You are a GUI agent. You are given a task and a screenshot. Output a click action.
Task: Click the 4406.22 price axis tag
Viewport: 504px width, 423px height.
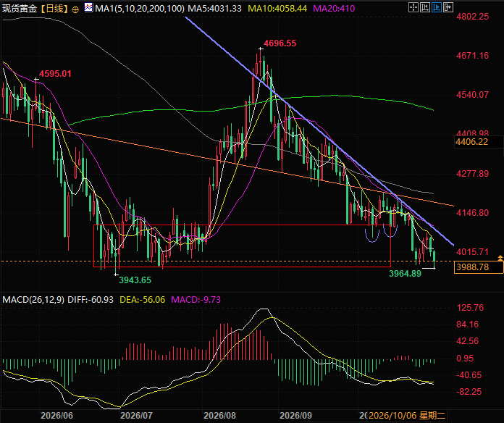(479, 142)
